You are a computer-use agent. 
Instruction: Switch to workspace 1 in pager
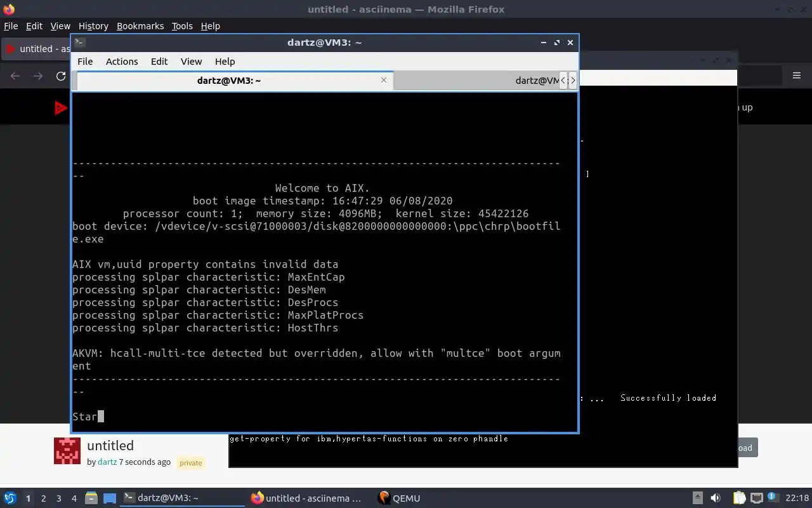pyautogui.click(x=28, y=498)
